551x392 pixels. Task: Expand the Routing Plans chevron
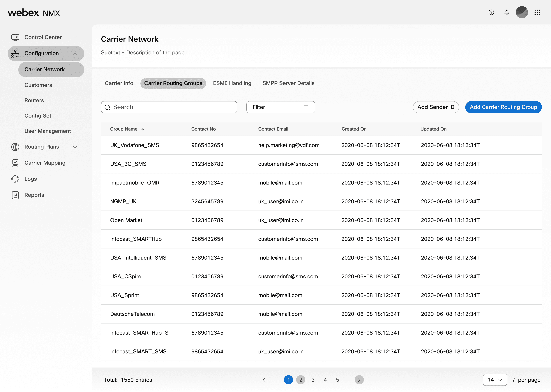point(75,147)
